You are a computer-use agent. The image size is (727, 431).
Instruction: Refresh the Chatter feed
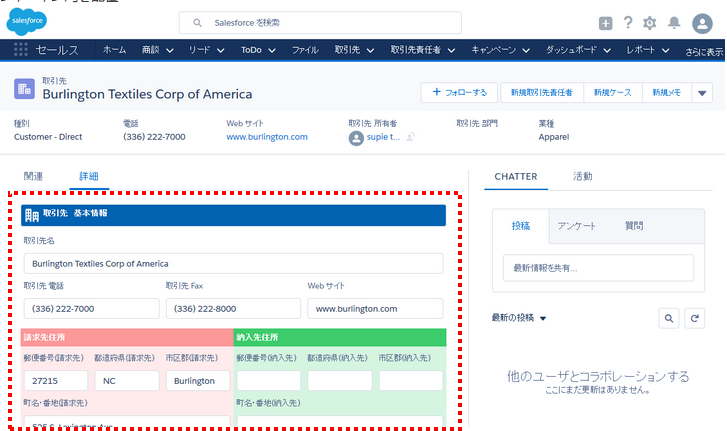tap(693, 318)
